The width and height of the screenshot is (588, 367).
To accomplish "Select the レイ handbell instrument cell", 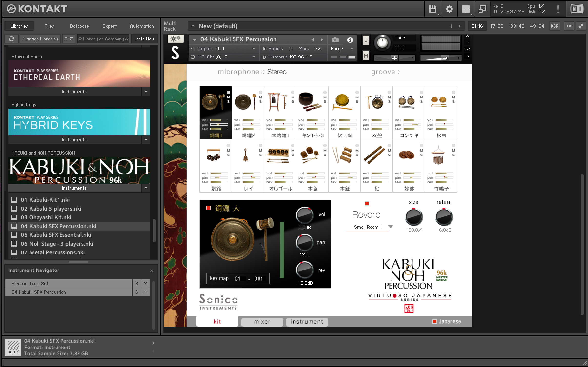I will click(248, 166).
